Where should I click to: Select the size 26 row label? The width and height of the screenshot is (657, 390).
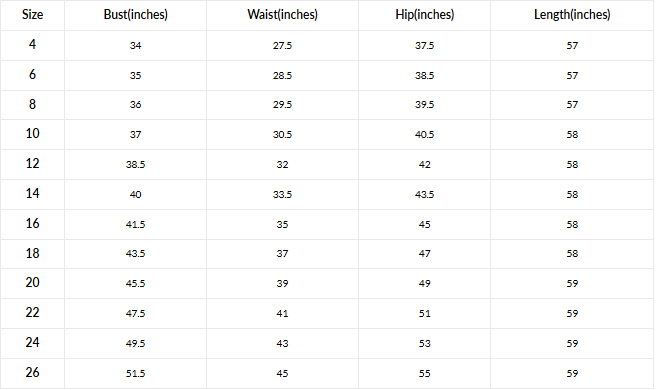click(x=32, y=372)
